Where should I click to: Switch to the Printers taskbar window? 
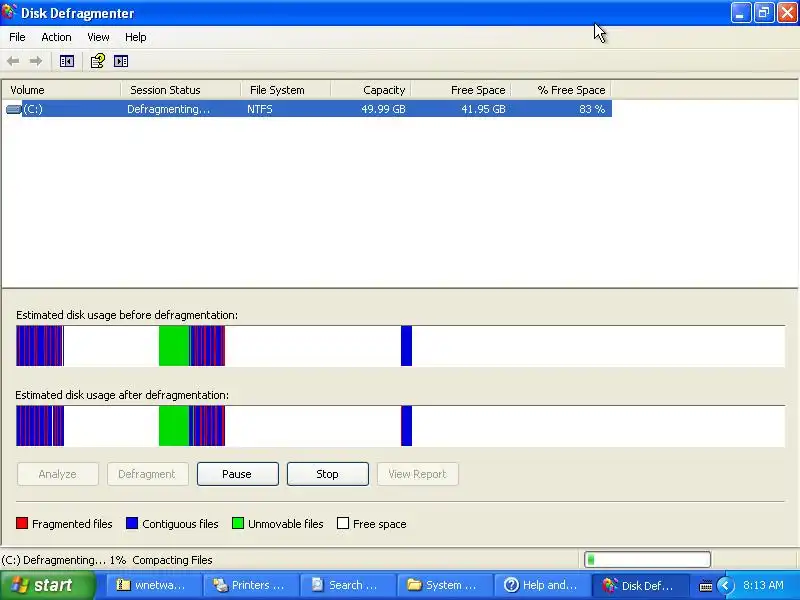point(251,585)
